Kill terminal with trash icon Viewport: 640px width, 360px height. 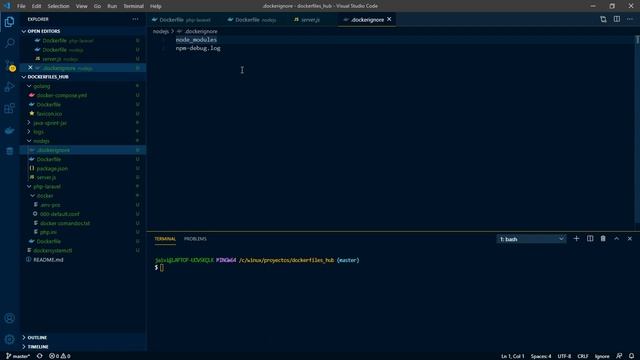pos(603,239)
